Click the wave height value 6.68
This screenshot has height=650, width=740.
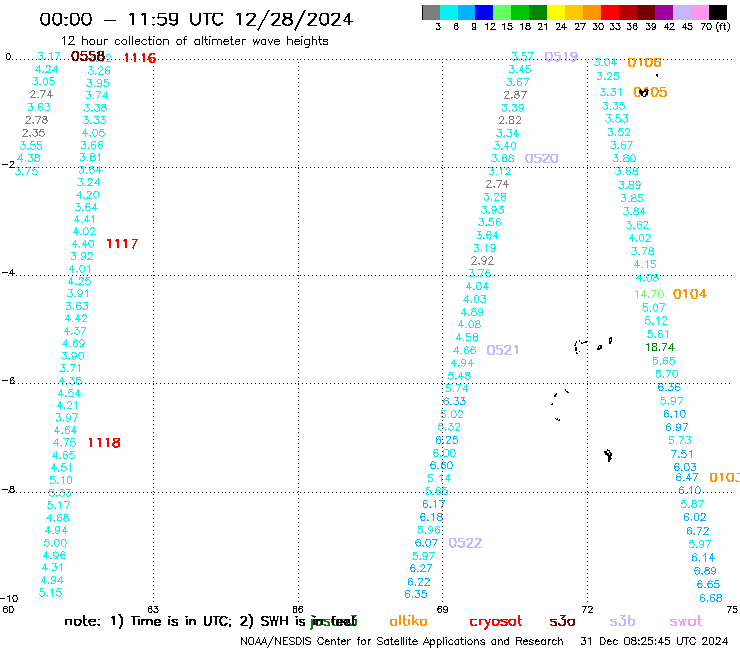[x=711, y=598]
